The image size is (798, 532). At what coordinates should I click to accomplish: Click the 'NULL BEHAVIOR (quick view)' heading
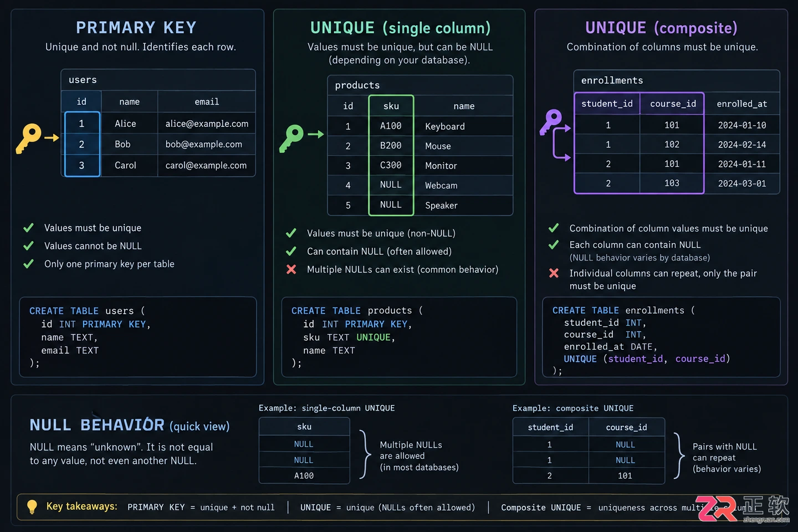tap(129, 425)
